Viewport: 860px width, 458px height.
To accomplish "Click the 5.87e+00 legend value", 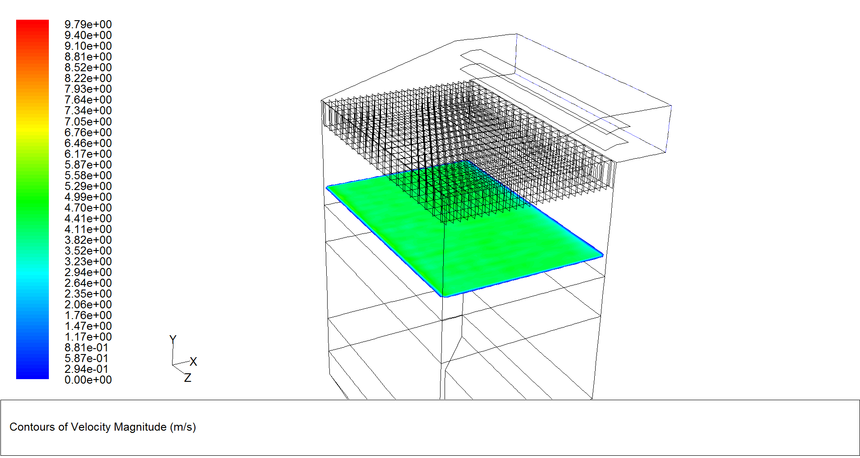I will click(x=88, y=165).
